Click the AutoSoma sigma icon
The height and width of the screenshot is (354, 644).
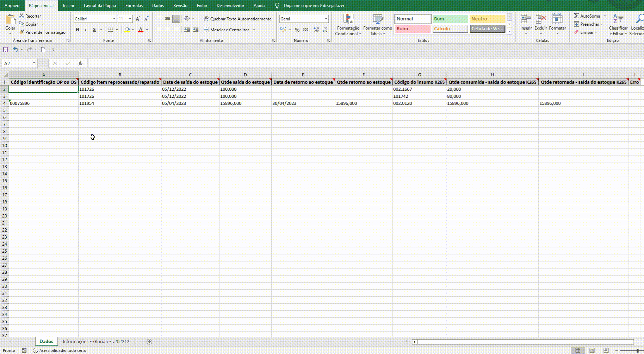pyautogui.click(x=576, y=16)
